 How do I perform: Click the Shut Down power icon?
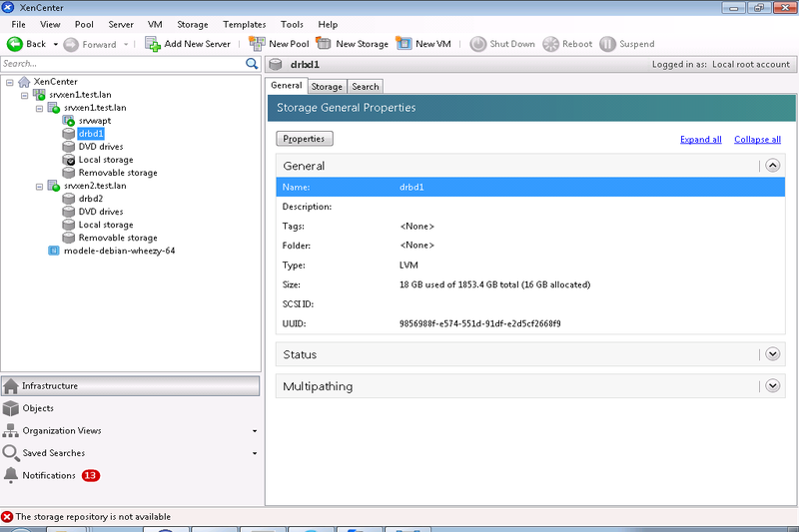click(x=478, y=44)
